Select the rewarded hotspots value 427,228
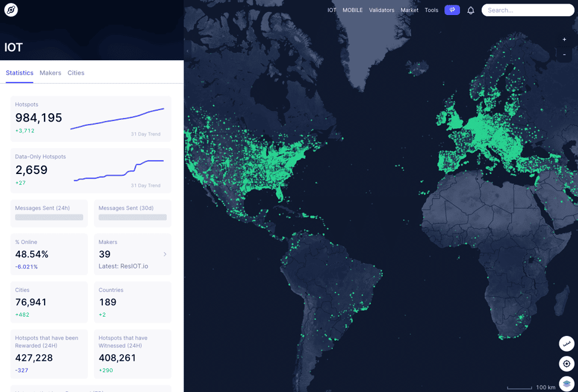The width and height of the screenshot is (578, 392). coord(34,358)
